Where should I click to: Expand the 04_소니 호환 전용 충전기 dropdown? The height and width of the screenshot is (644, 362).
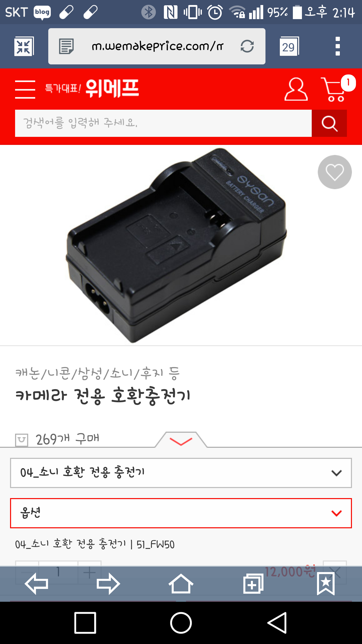pyautogui.click(x=181, y=473)
